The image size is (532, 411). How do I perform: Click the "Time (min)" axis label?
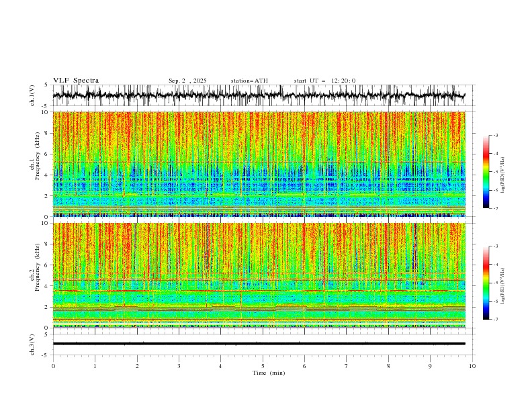[x=269, y=373]
